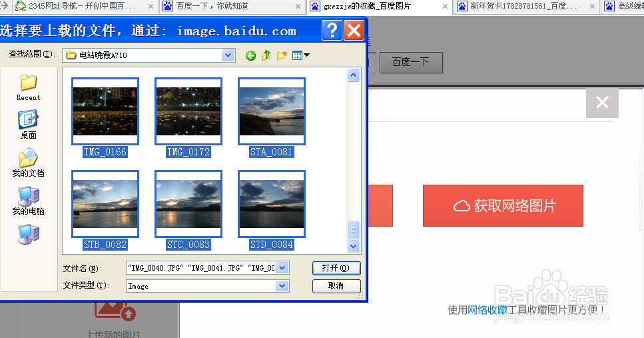644x338 pixels.
Task: Close the Baidu upload overlay with X
Action: click(602, 102)
